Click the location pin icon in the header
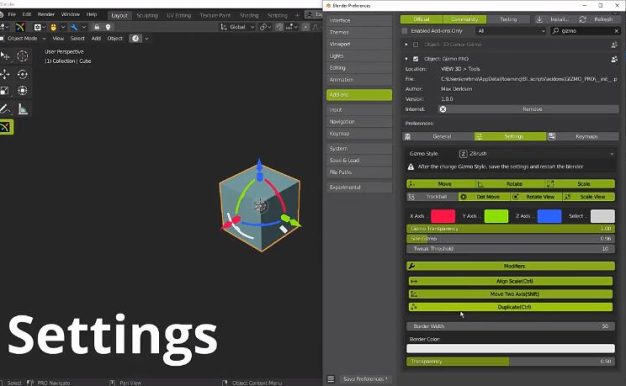This screenshot has width=626, height=386. (x=108, y=27)
